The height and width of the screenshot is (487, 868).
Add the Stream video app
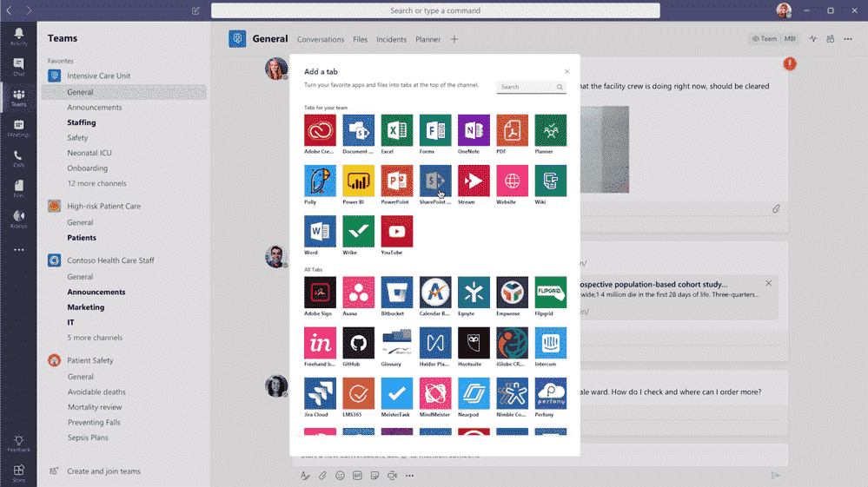point(474,181)
